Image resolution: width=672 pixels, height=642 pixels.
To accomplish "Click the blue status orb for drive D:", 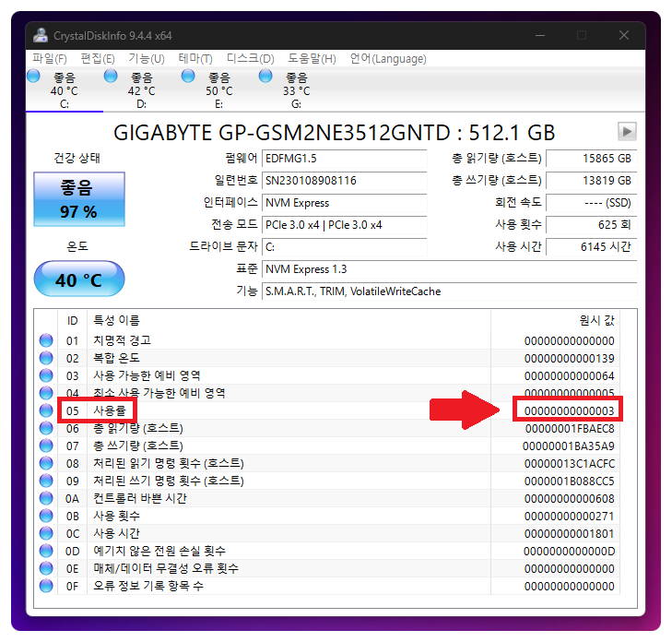I will click(111, 76).
